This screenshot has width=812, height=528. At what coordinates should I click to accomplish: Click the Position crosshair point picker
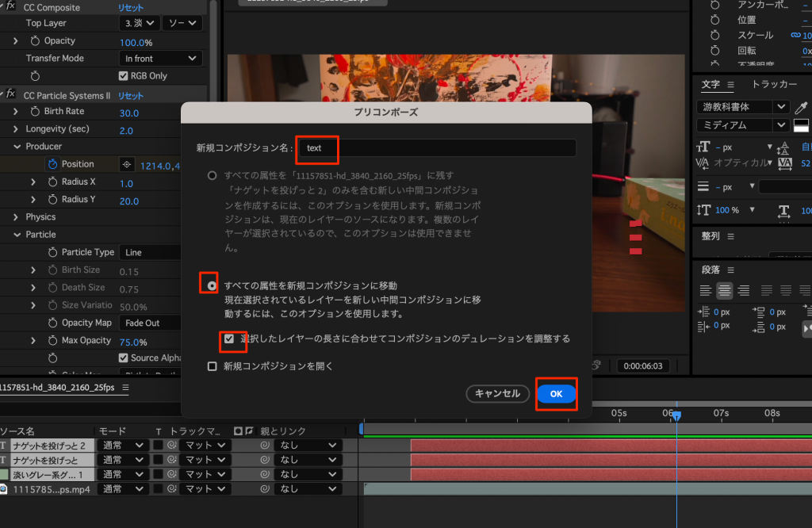125,164
